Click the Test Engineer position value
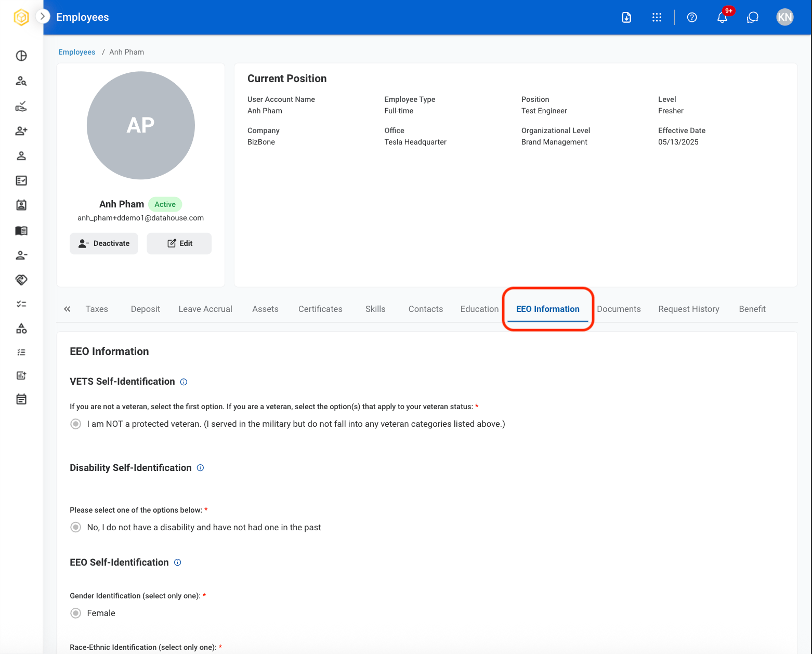The height and width of the screenshot is (654, 812). coord(544,111)
